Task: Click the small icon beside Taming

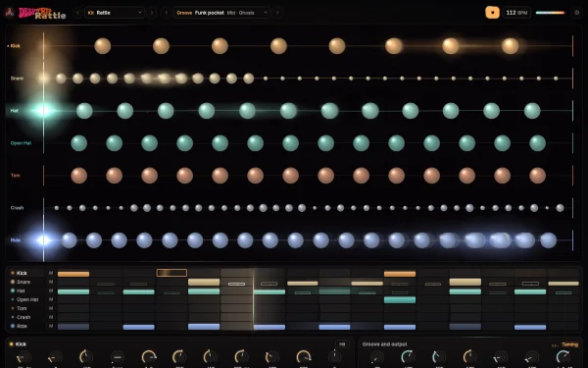Action: [x=555, y=345]
